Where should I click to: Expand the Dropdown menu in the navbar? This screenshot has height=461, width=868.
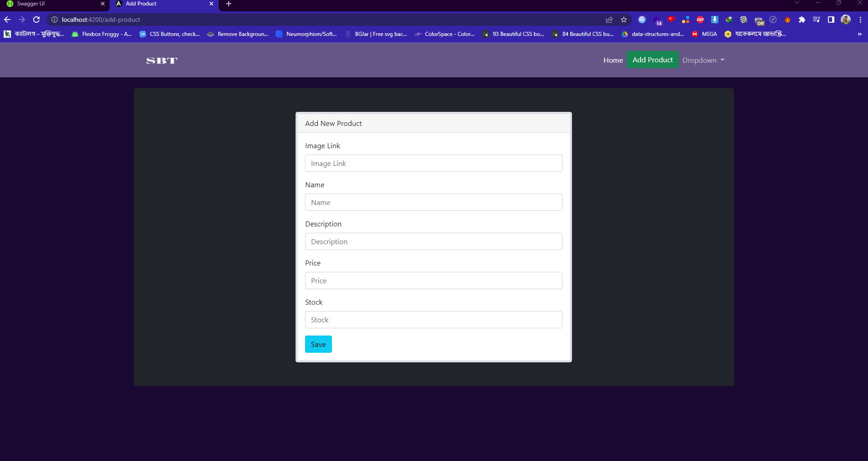point(703,60)
